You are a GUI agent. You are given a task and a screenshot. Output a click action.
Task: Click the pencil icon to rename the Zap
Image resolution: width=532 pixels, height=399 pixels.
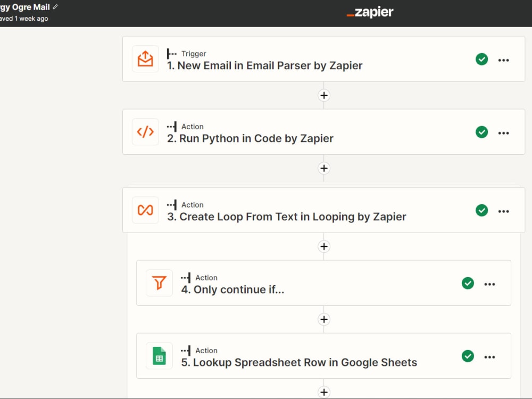pyautogui.click(x=56, y=7)
